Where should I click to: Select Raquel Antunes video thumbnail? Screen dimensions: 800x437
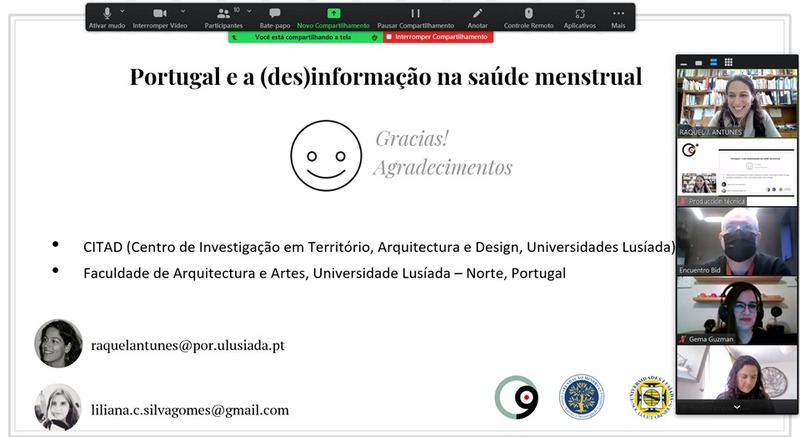(737, 104)
